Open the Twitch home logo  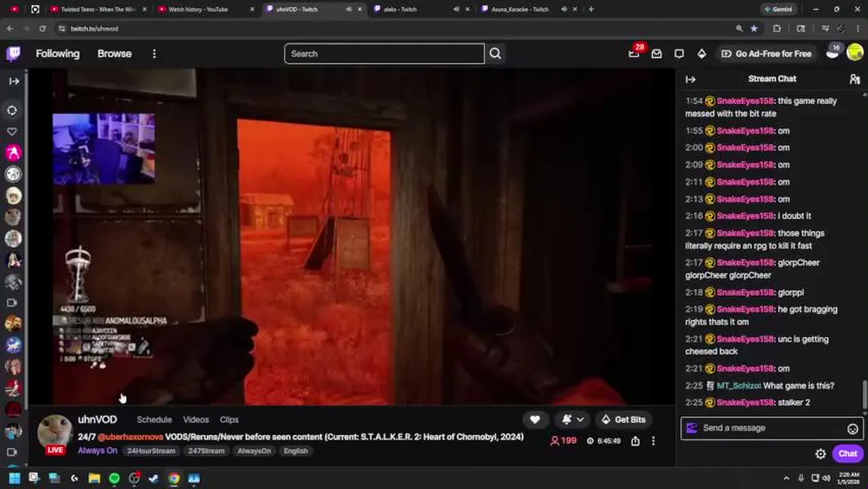14,54
